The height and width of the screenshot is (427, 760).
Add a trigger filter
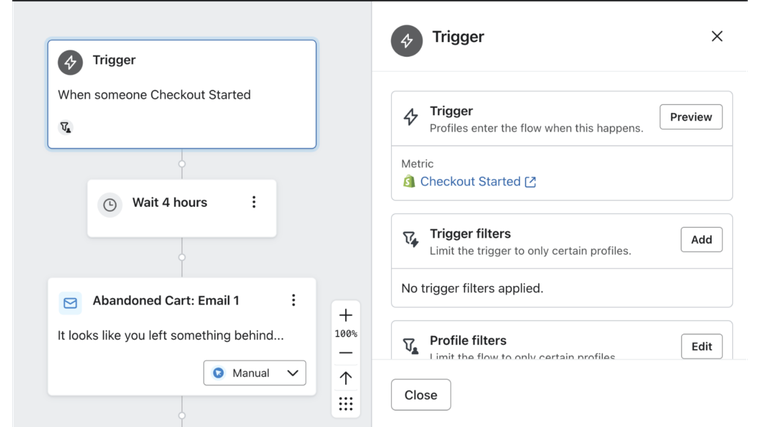tap(701, 240)
